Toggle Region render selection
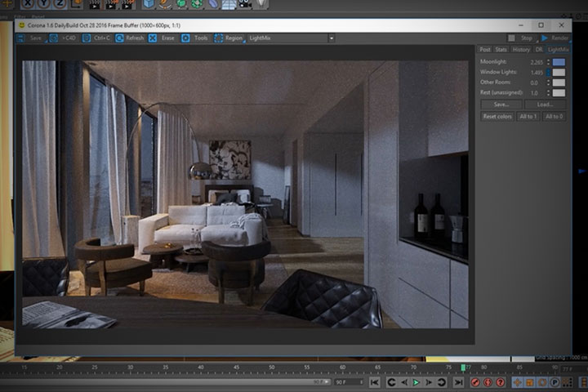This screenshot has width=588, height=392. point(229,38)
